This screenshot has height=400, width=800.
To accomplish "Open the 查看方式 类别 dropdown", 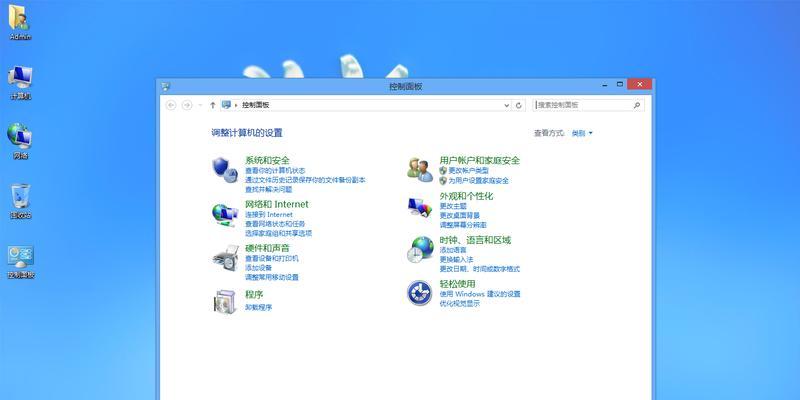I will tap(582, 133).
